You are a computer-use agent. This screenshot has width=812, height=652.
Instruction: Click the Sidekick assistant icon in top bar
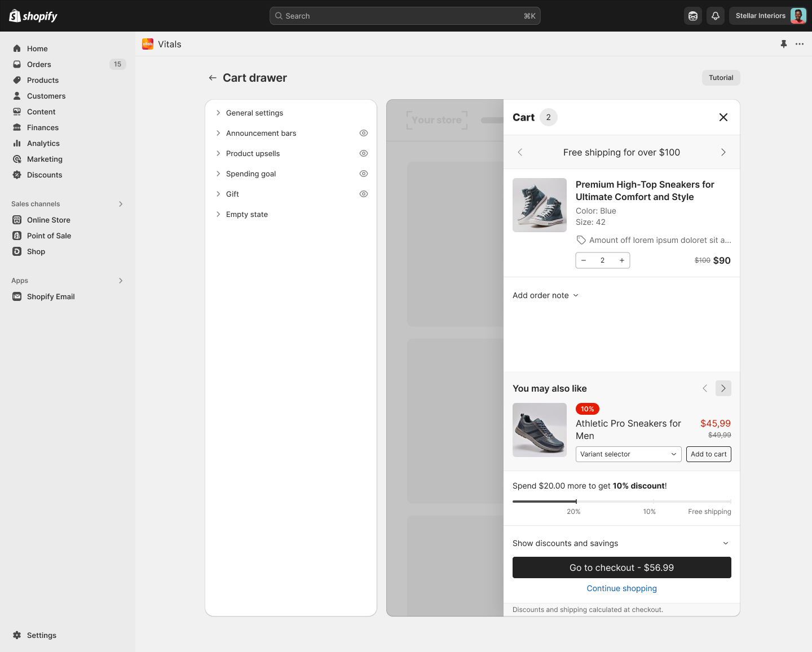pos(692,16)
